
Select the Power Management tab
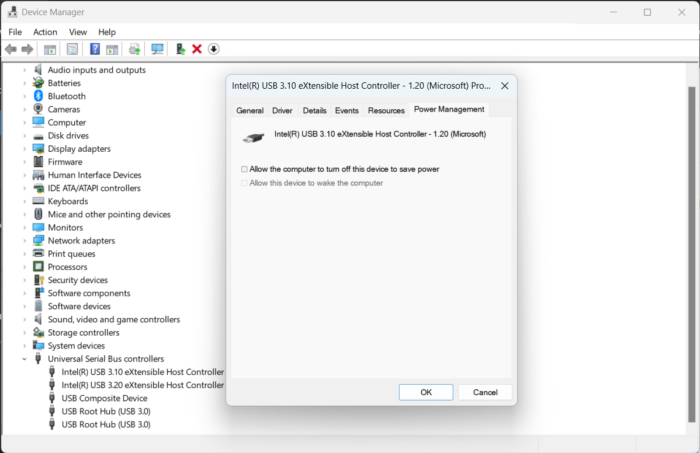coord(449,109)
